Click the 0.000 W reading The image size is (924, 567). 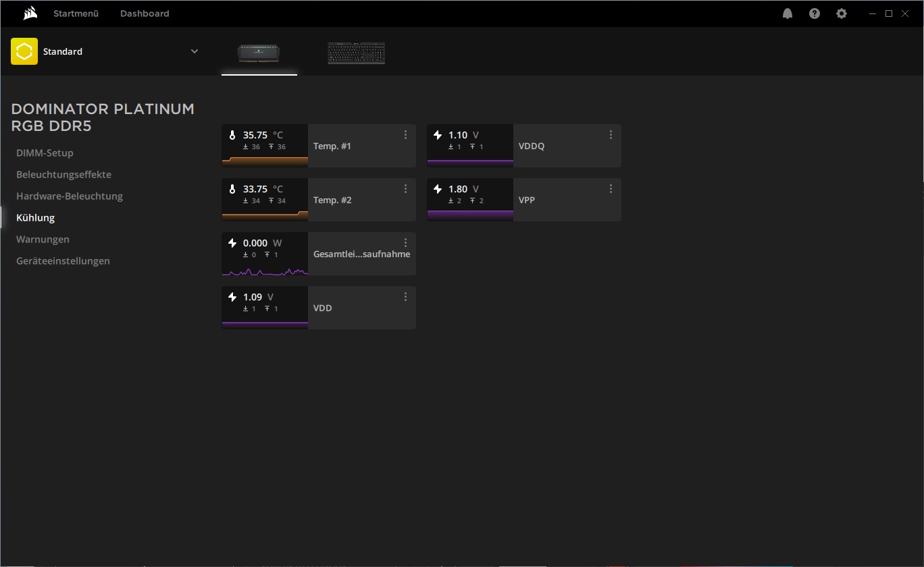click(x=262, y=243)
